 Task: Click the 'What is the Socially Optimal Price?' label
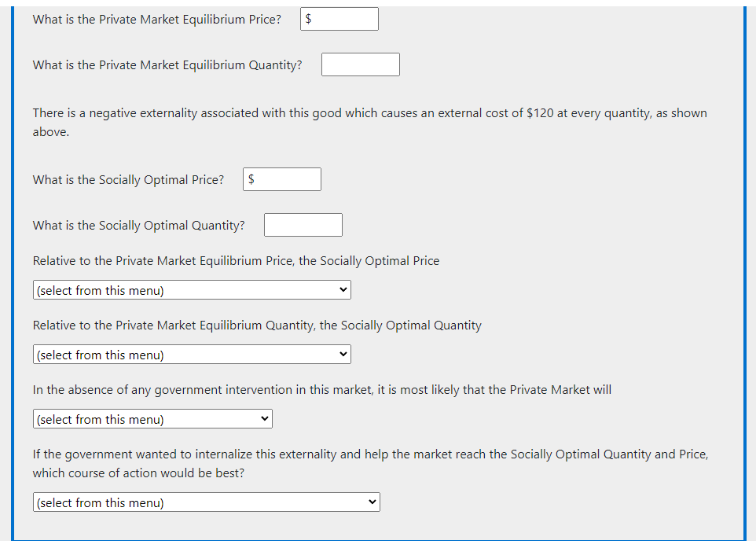tap(128, 180)
